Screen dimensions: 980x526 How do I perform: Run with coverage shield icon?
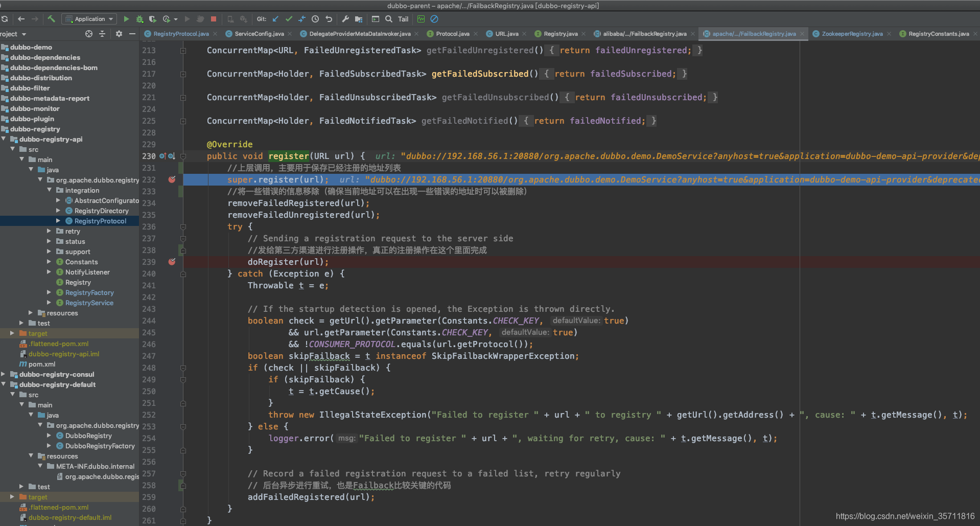pyautogui.click(x=152, y=19)
